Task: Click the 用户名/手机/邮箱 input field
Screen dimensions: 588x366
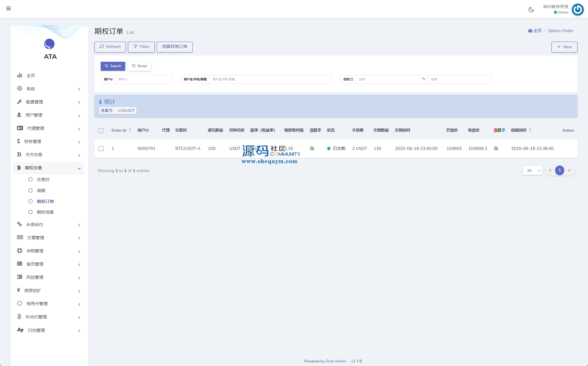Action: [x=270, y=79]
